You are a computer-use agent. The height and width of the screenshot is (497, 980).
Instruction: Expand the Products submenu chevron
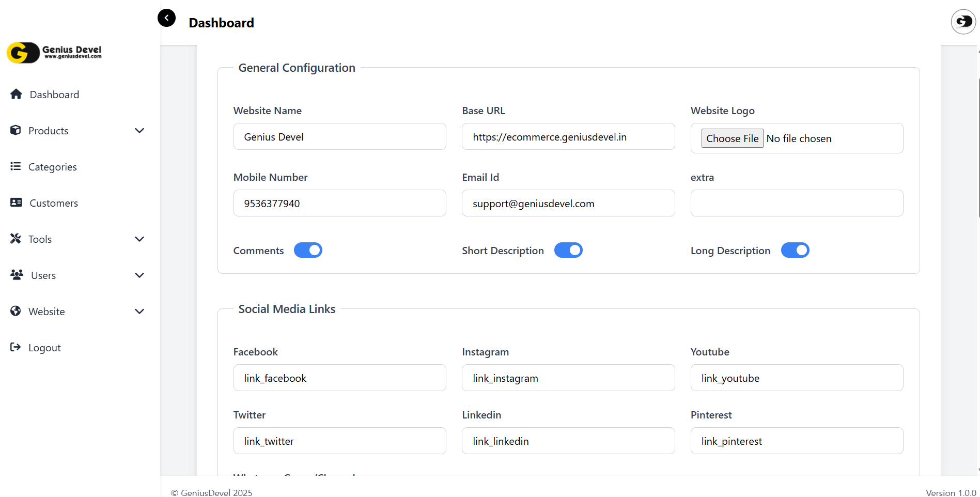point(139,131)
